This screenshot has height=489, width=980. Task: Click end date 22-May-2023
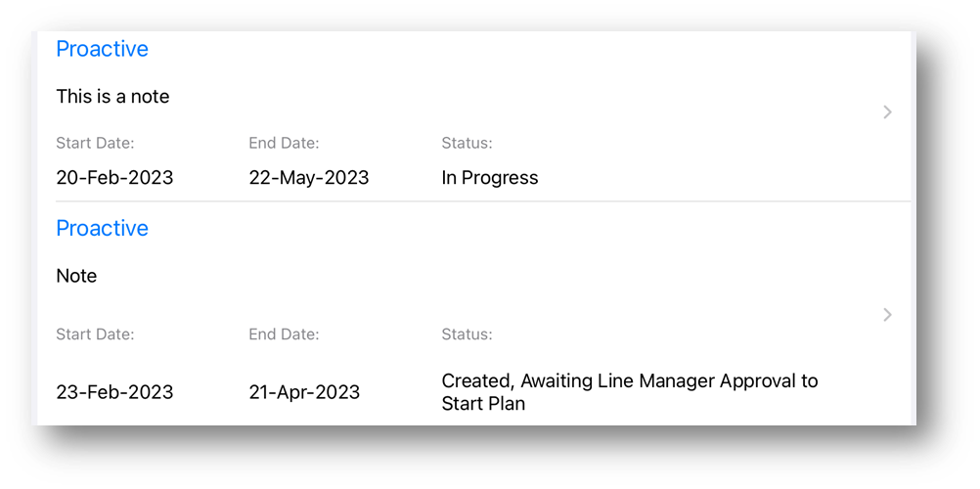click(309, 178)
